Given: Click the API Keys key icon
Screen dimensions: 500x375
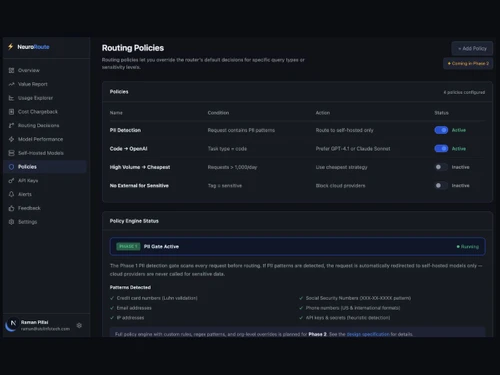Looking at the screenshot, I should pyautogui.click(x=11, y=180).
